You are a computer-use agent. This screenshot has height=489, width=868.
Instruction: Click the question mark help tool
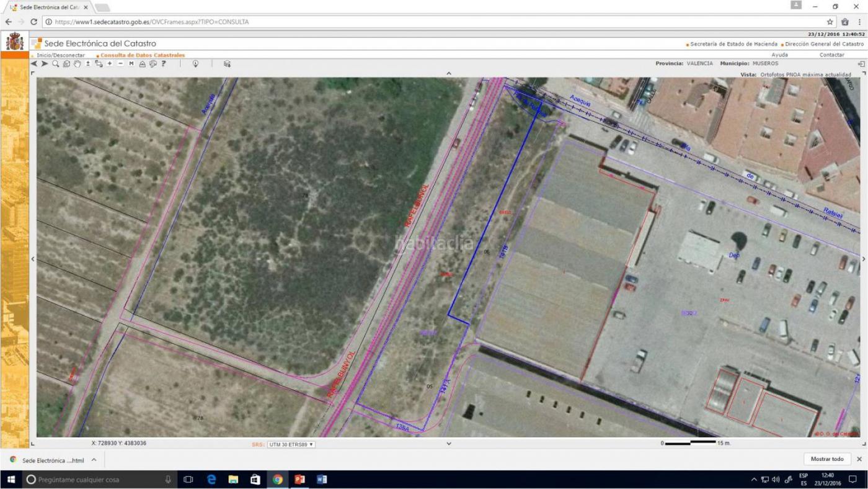pyautogui.click(x=164, y=64)
